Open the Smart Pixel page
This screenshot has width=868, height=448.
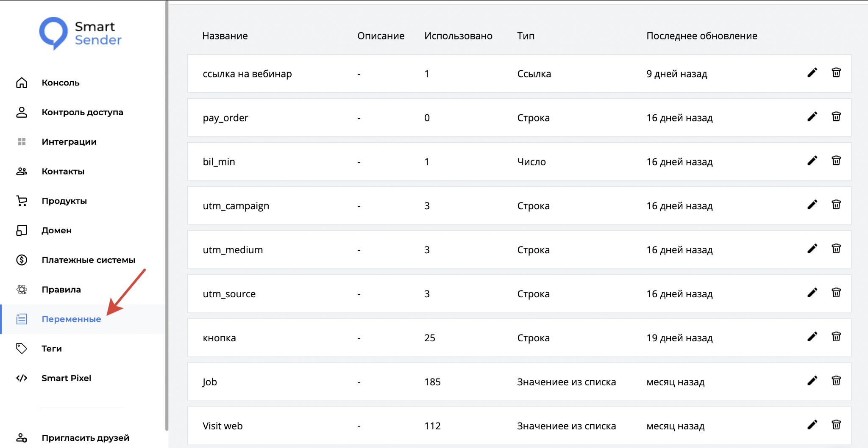[x=66, y=378]
